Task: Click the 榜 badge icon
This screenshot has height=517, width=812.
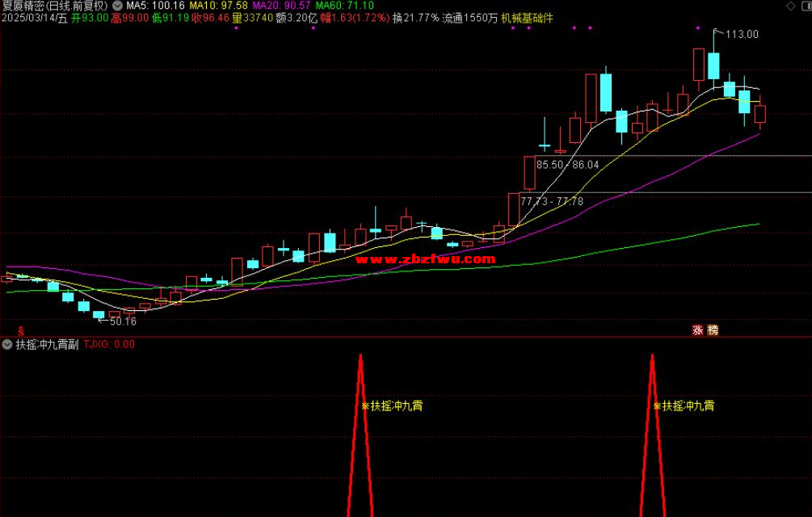Action: point(713,330)
